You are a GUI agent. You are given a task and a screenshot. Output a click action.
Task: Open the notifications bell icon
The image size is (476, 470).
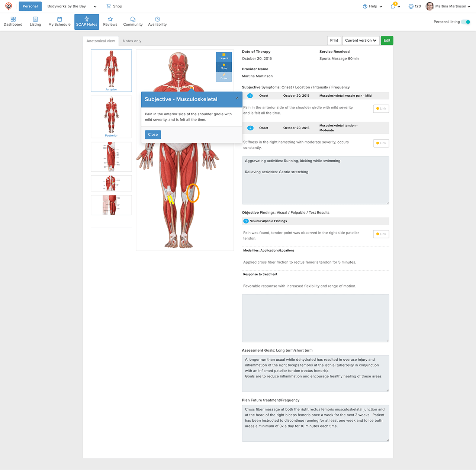[393, 6]
